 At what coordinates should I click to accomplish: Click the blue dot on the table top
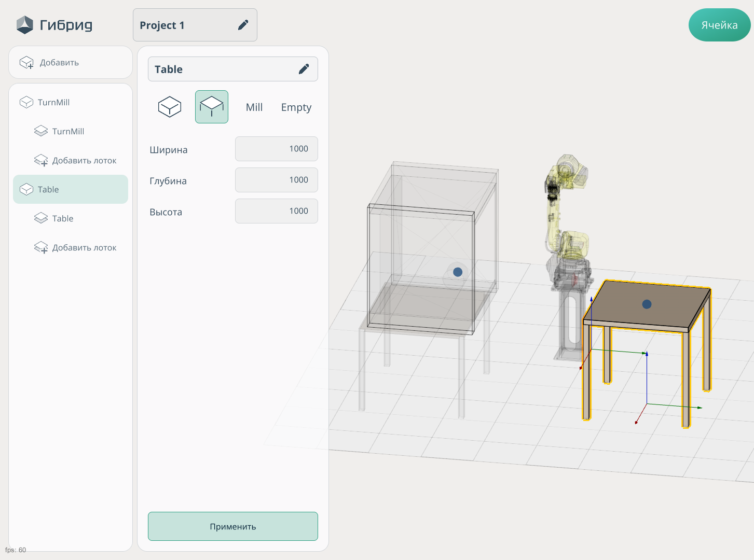coord(647,304)
